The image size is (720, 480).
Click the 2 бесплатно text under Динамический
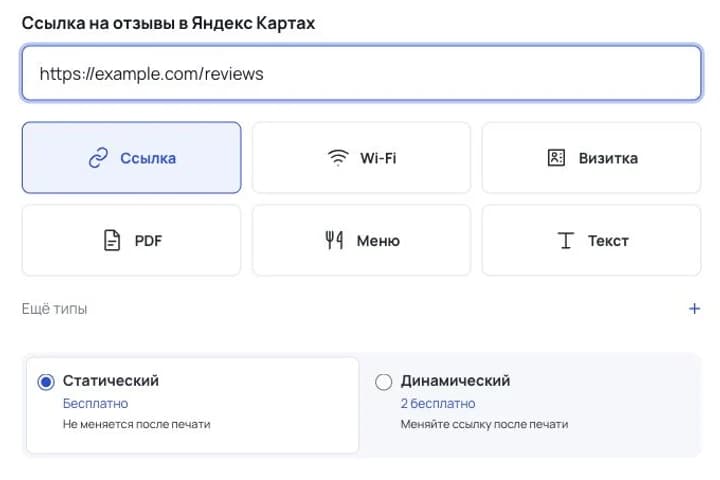438,403
